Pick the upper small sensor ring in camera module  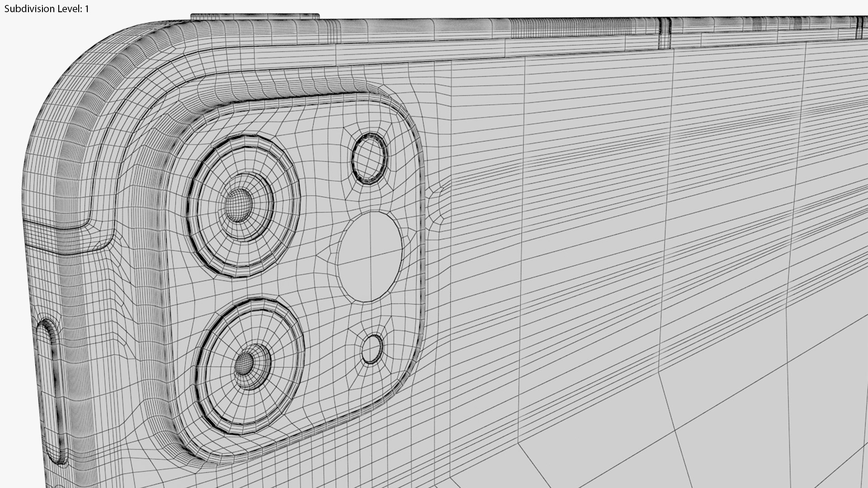pos(370,158)
